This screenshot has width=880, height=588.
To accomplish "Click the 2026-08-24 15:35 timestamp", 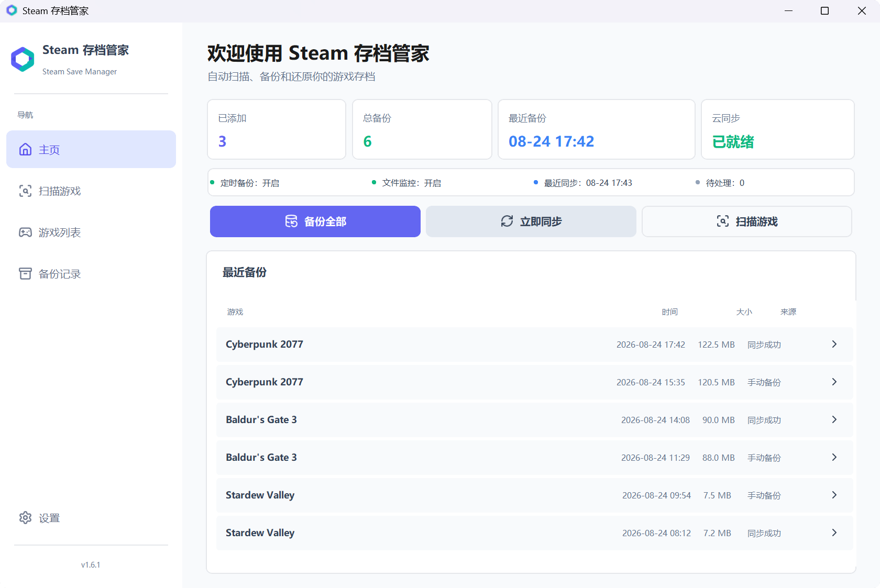I will coord(651,382).
